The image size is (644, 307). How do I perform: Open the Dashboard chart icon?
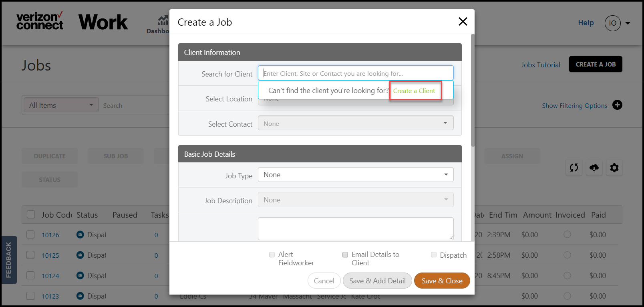pos(163,20)
